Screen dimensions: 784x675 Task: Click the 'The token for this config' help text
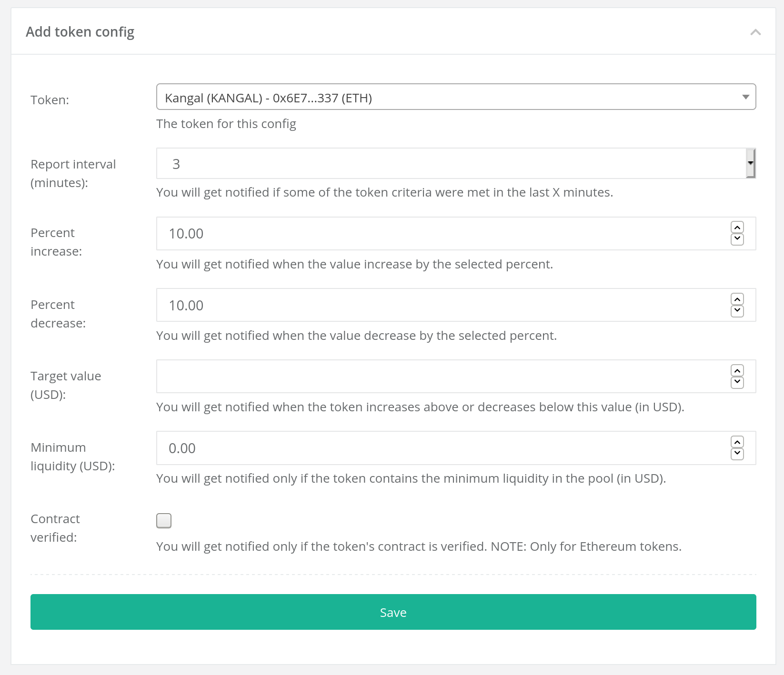[x=226, y=124]
